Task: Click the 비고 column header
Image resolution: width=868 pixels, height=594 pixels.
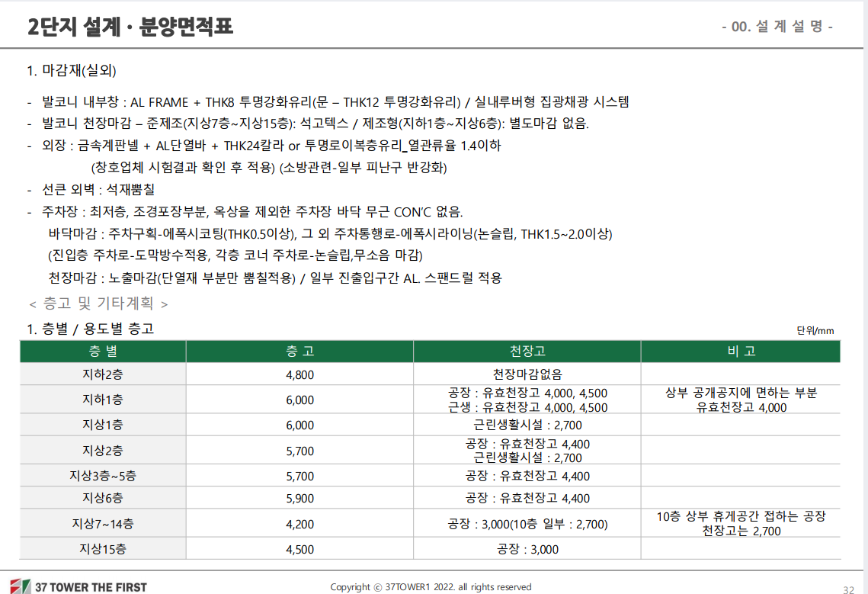Action: click(x=741, y=352)
